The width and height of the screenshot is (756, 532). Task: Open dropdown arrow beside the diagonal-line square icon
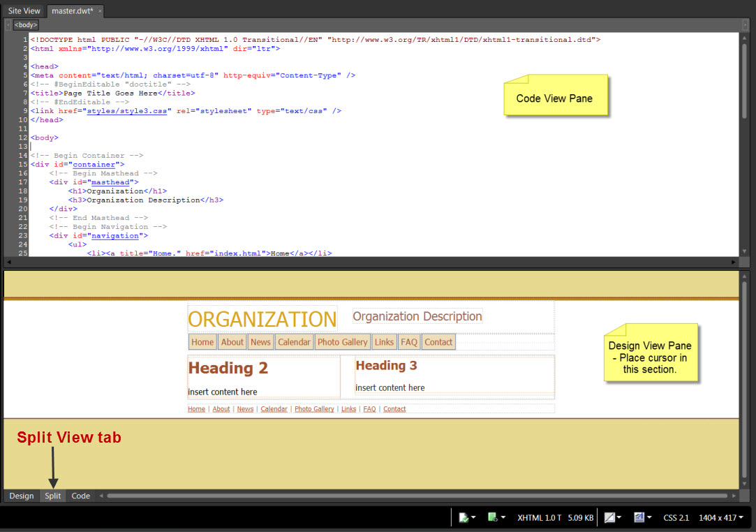[619, 517]
